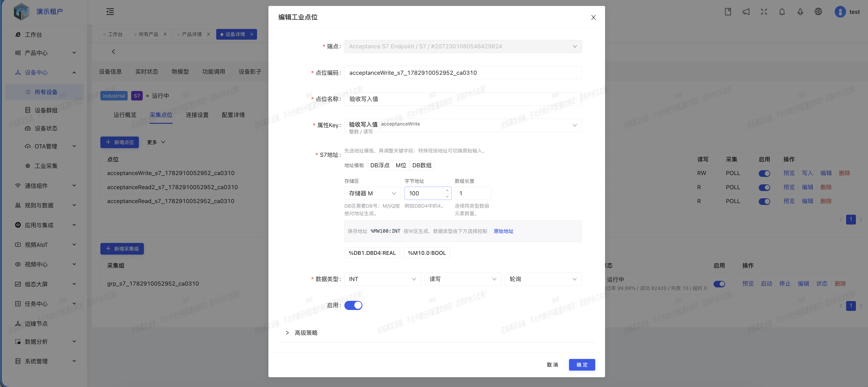Click 新增采集组 button
This screenshot has width=868, height=387.
(x=122, y=249)
